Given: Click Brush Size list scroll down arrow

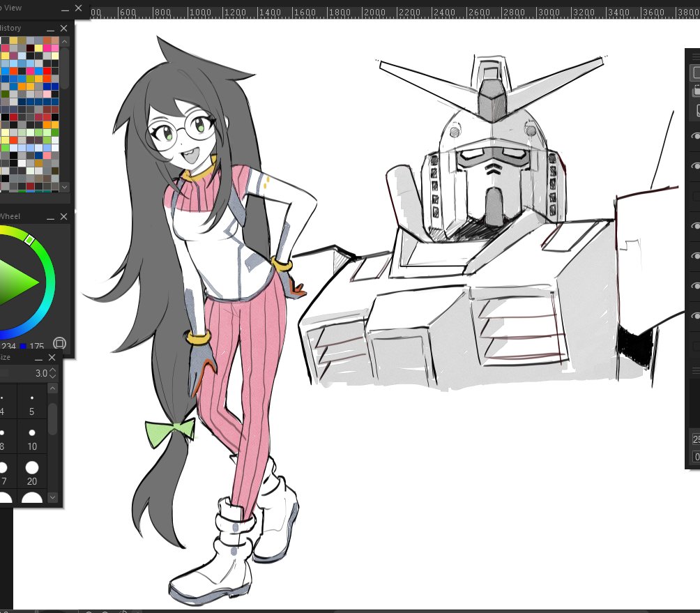Looking at the screenshot, I should coord(53,497).
